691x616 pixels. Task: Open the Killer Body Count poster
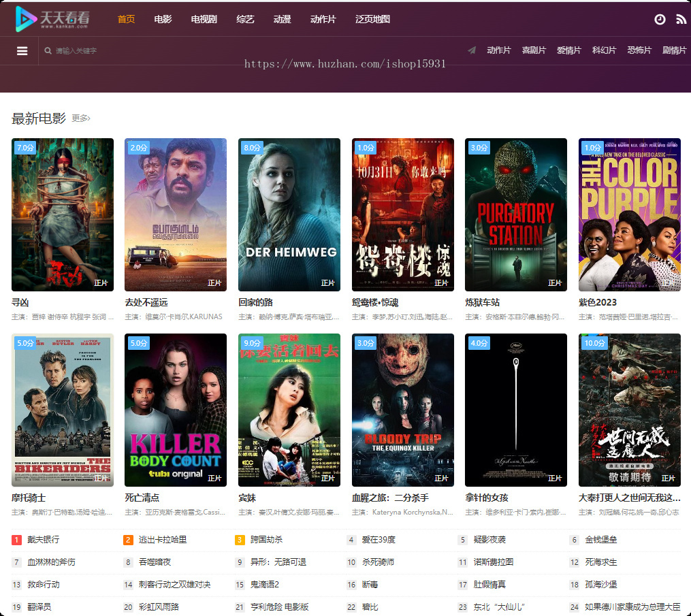tap(176, 410)
